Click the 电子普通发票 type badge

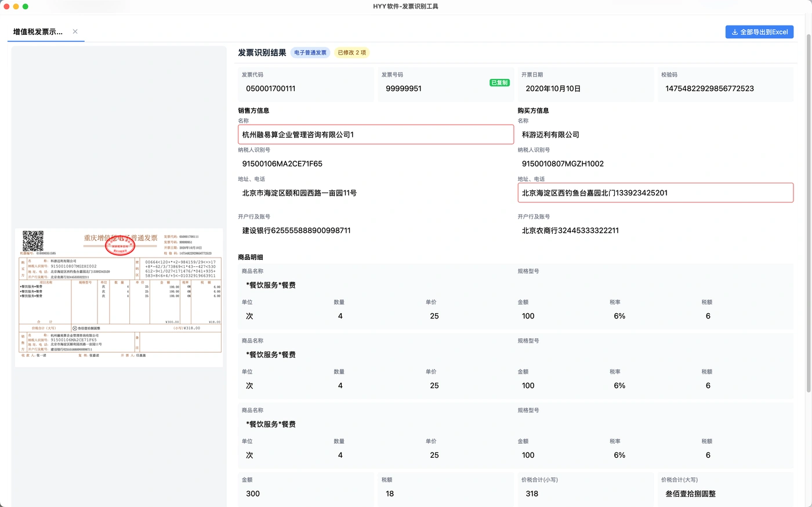pos(310,52)
